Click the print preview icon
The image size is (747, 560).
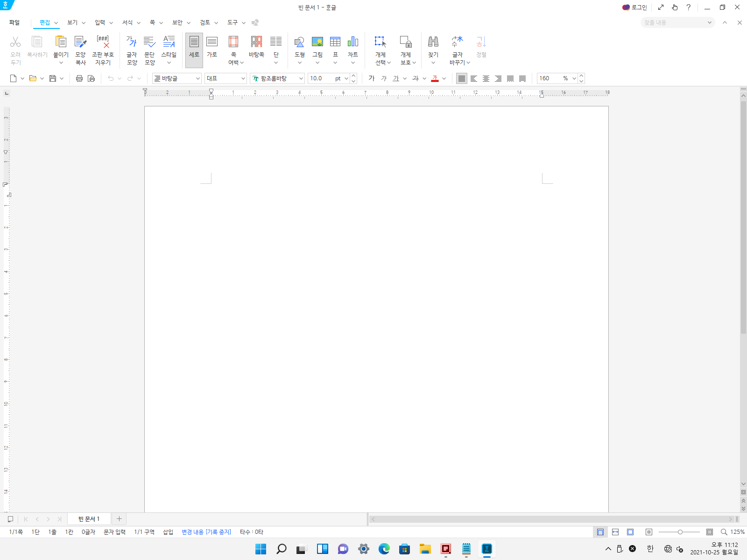[92, 78]
